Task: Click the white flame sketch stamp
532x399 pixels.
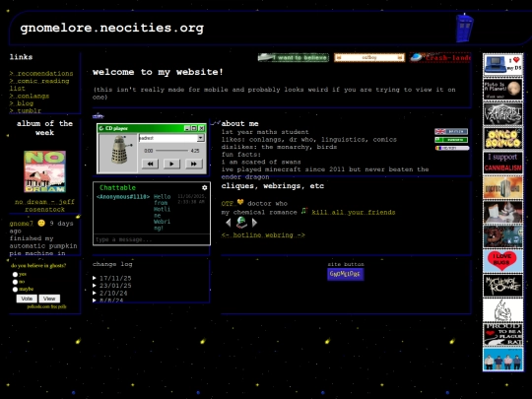Action: (502, 310)
